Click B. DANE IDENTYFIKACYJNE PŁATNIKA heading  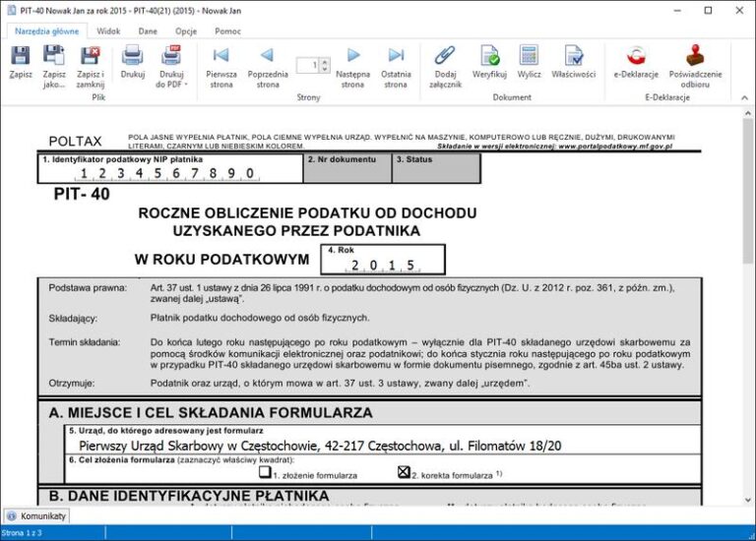click(x=189, y=495)
